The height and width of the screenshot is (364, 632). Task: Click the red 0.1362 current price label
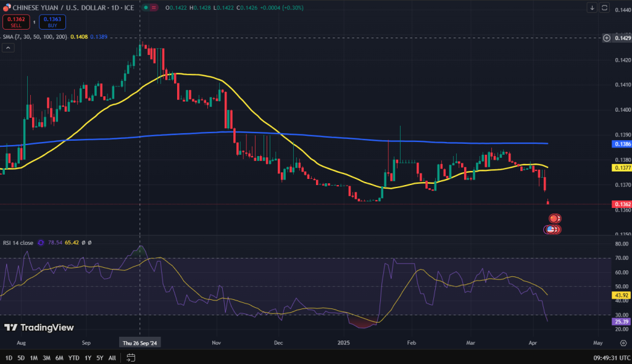(622, 204)
